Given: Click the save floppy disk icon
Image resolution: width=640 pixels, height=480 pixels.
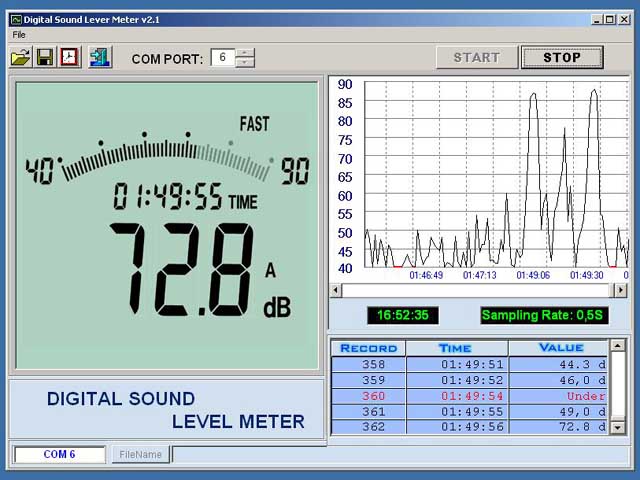Looking at the screenshot, I should pyautogui.click(x=44, y=57).
